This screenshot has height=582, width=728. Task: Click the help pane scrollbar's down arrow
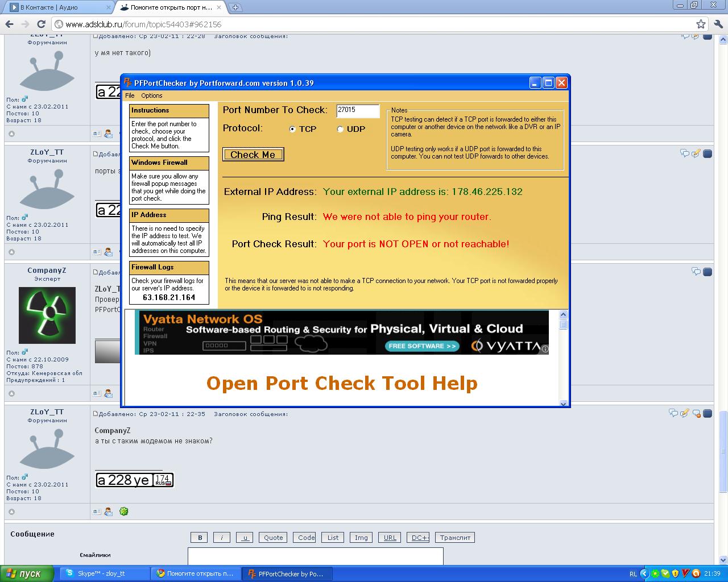click(x=564, y=403)
